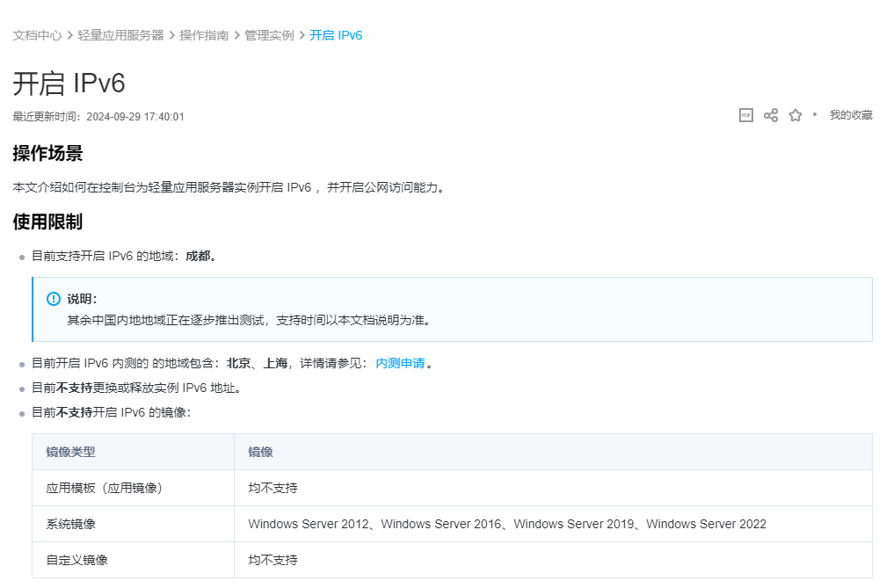Viewport: 886px width, 588px height.
Task: Click the info icon beside 说明
Action: [x=54, y=299]
